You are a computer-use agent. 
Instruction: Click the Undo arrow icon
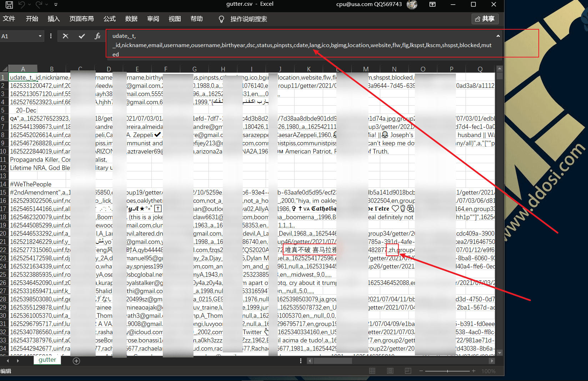22,5
